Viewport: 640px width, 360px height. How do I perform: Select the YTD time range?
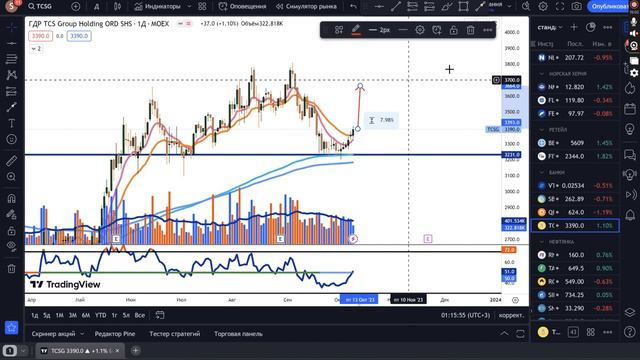point(100,316)
